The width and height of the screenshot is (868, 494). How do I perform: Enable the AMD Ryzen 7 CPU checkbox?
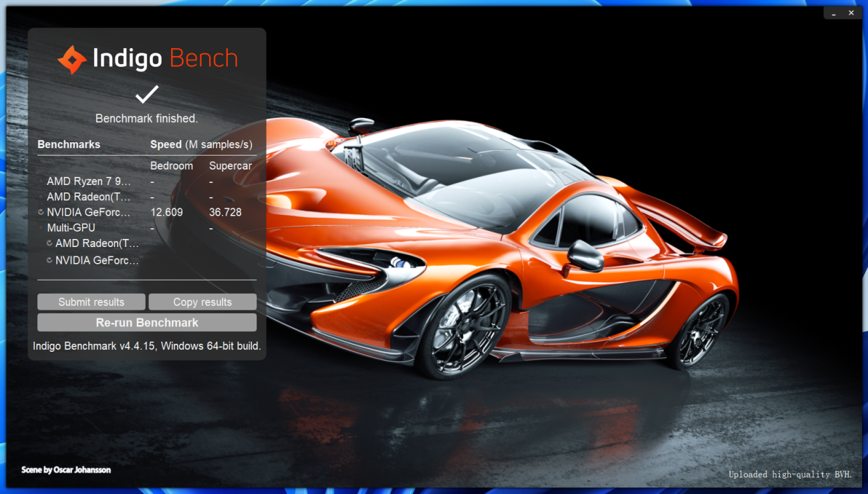pyautogui.click(x=41, y=182)
